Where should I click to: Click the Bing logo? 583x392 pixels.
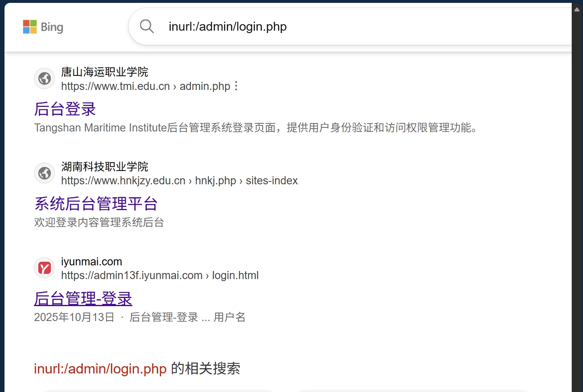pyautogui.click(x=43, y=27)
